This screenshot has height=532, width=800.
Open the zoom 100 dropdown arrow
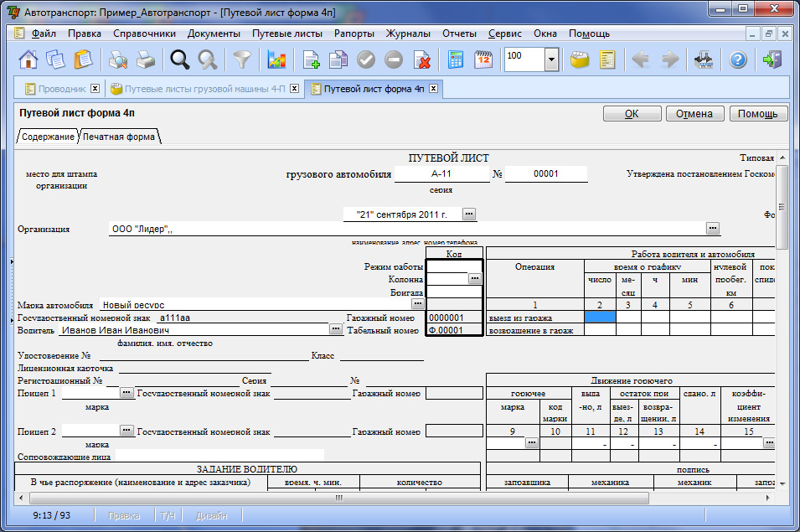551,59
